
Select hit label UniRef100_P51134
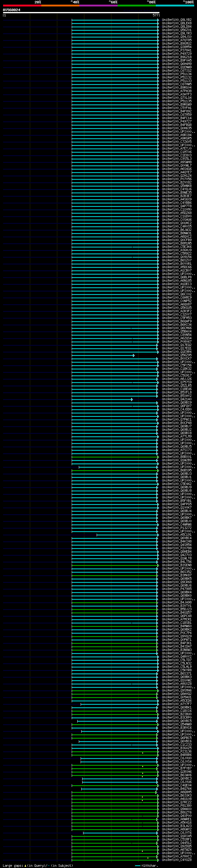tap(176, 74)
